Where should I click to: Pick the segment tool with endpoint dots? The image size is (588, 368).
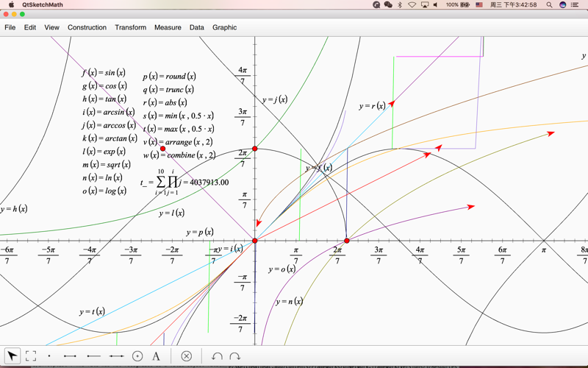(70, 356)
